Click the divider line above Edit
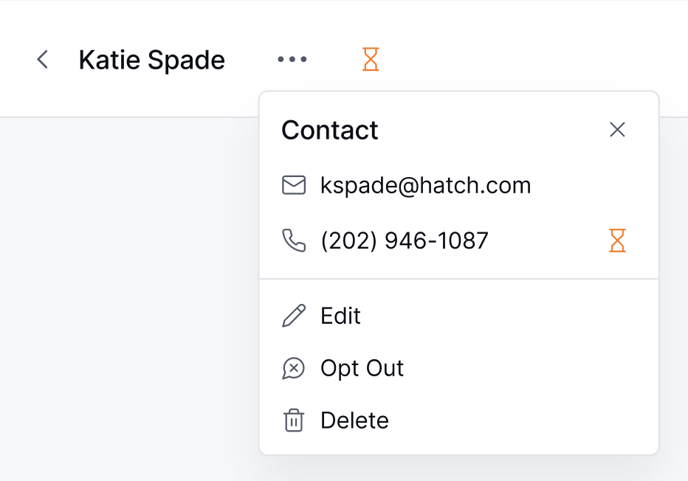This screenshot has width=688, height=481. click(x=458, y=279)
